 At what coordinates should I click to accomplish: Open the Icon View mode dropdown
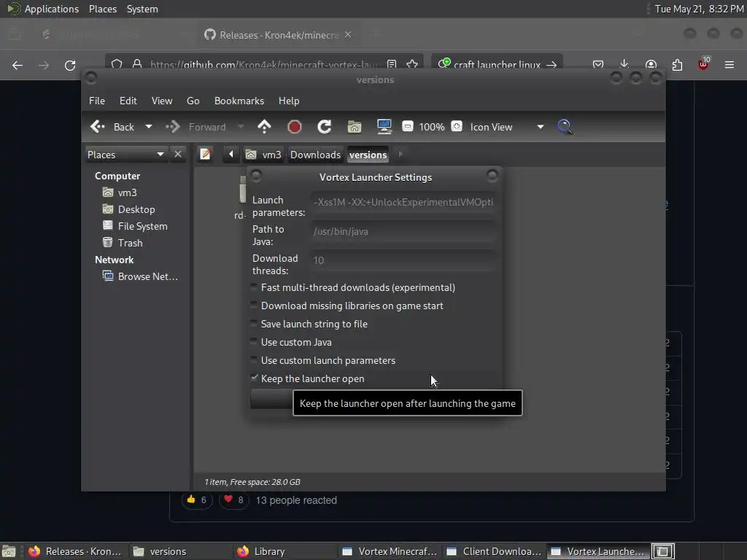[x=507, y=127]
